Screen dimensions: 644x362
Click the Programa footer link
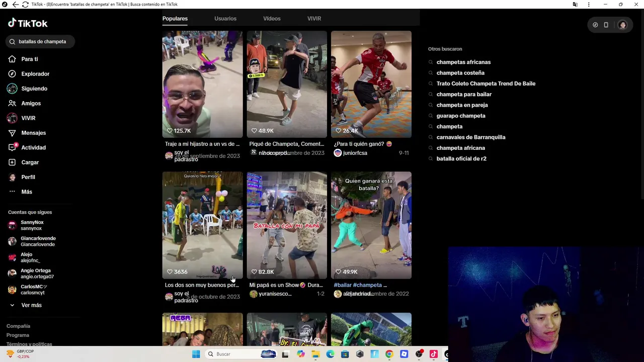pyautogui.click(x=18, y=335)
